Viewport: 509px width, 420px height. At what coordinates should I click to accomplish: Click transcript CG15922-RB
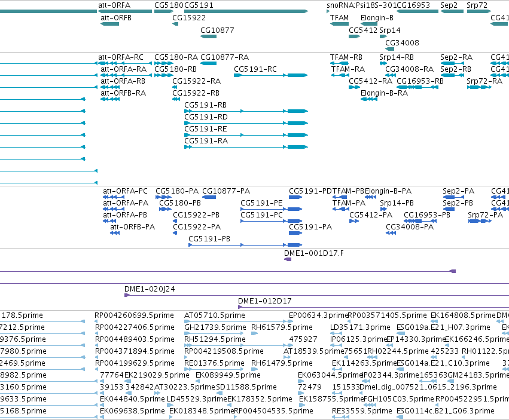(196, 93)
